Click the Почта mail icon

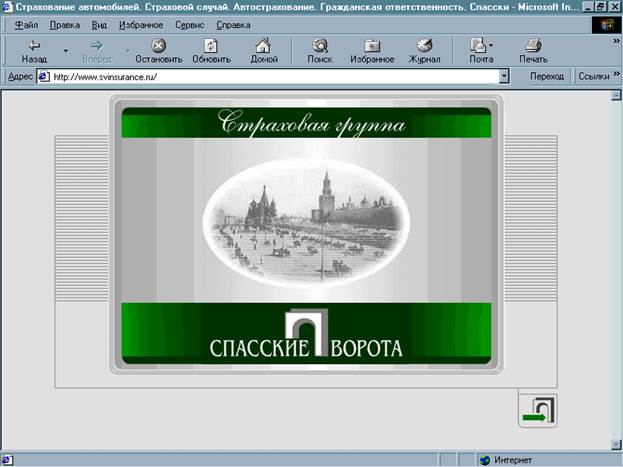(x=479, y=45)
